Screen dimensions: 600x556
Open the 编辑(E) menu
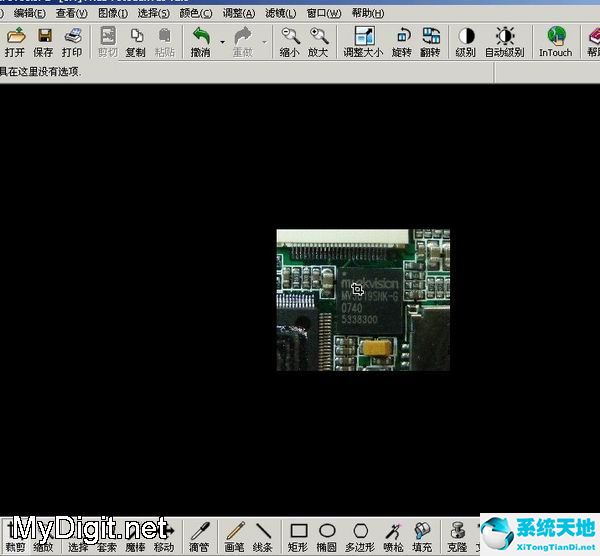[30, 13]
